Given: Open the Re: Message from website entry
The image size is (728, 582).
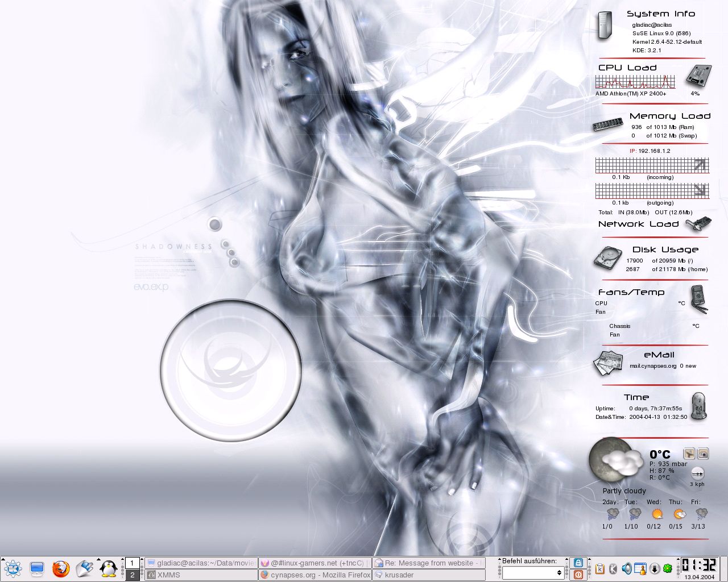Looking at the screenshot, I should click(429, 563).
